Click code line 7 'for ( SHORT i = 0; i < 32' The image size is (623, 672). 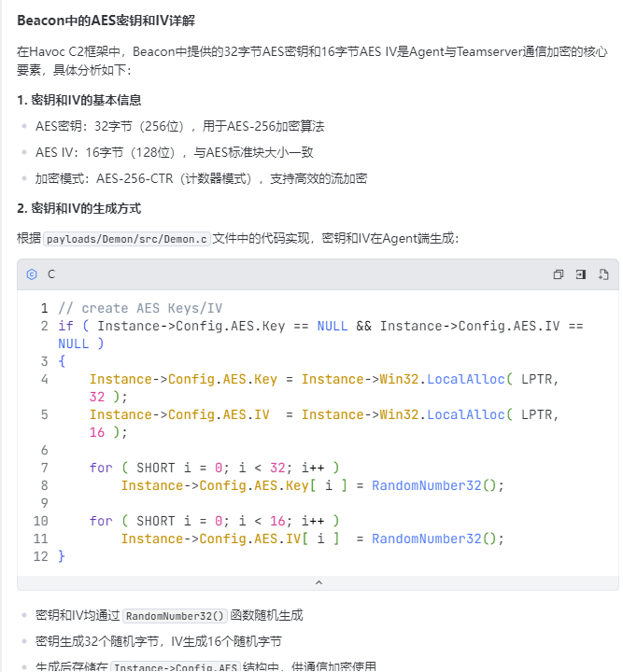point(215,468)
